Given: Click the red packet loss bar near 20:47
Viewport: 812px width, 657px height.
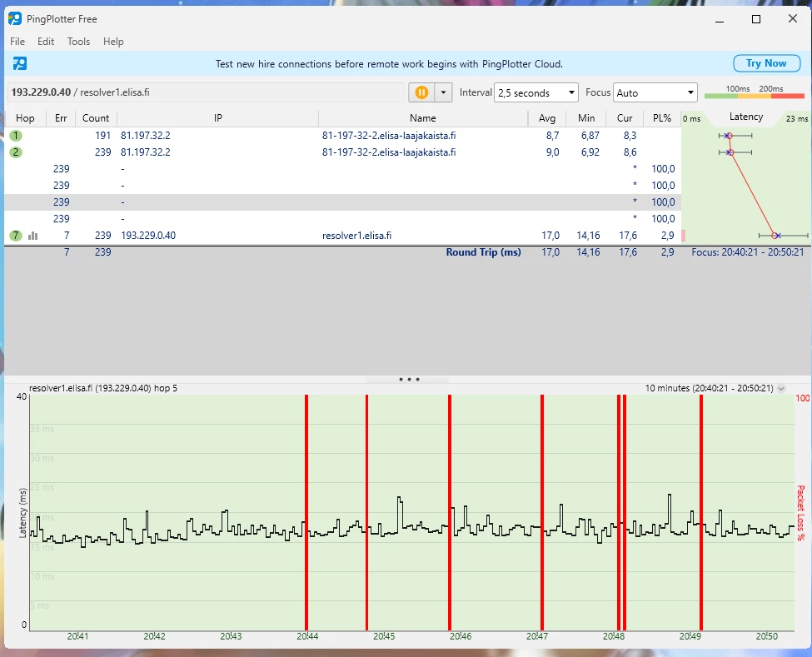Looking at the screenshot, I should pyautogui.click(x=542, y=513).
